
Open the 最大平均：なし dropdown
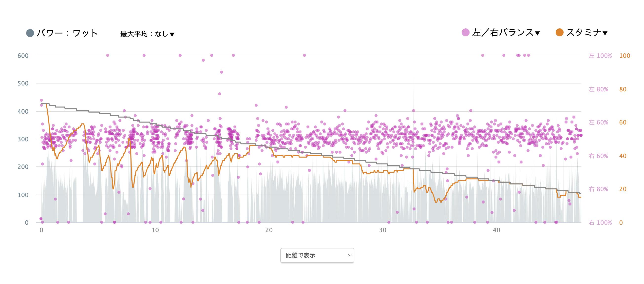click(x=147, y=34)
